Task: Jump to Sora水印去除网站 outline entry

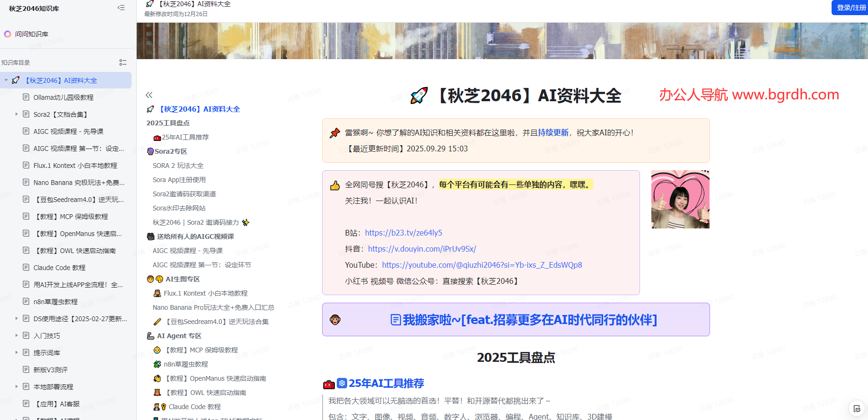Action: click(179, 208)
